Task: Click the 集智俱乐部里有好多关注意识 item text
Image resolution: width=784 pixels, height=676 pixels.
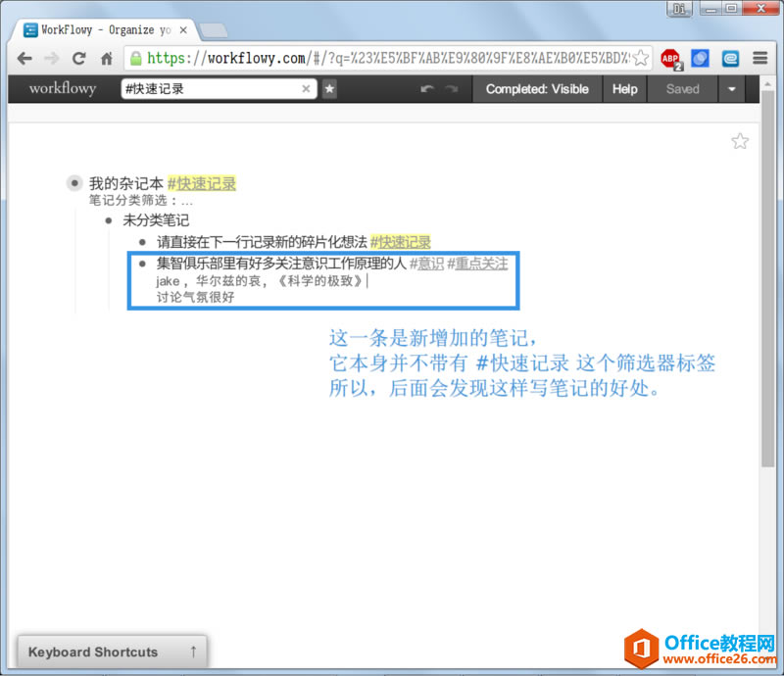Action: 281,264
